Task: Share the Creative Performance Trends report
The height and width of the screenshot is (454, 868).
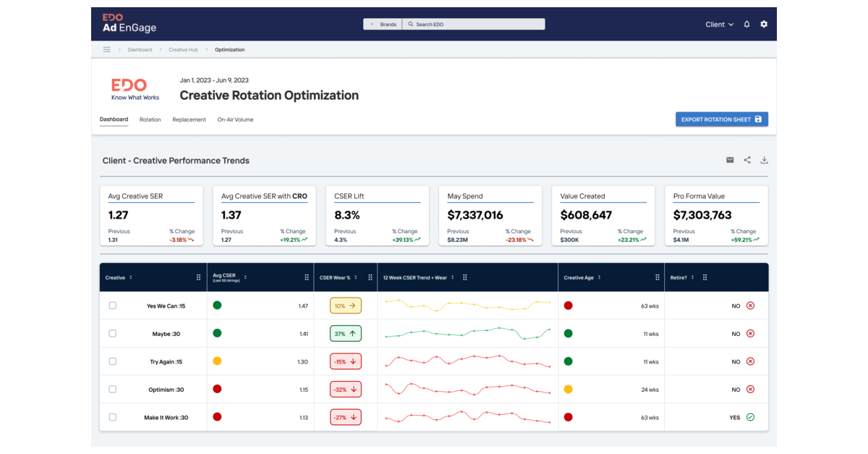Action: 747,160
